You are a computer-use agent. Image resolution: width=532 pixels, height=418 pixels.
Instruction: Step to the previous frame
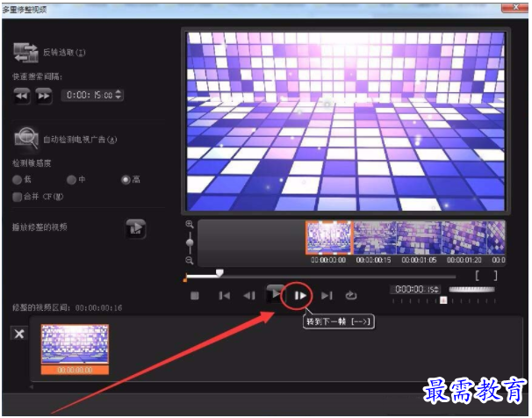coord(249,296)
